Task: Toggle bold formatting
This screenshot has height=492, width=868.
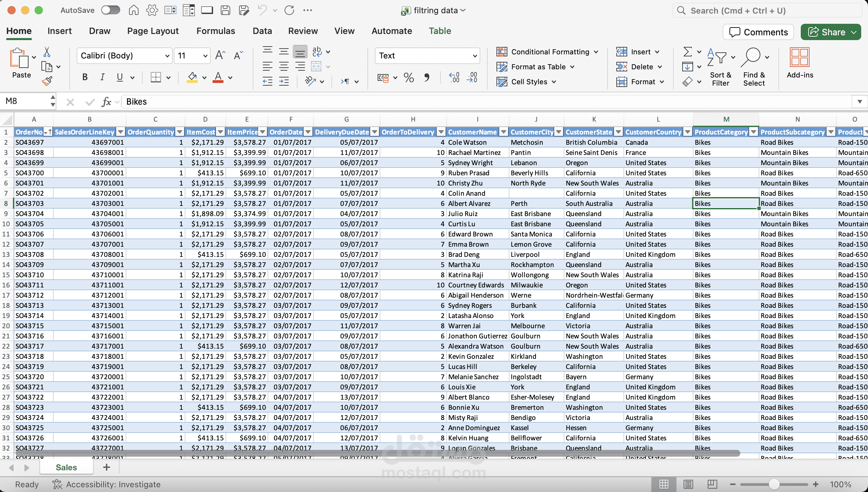Action: (x=85, y=77)
